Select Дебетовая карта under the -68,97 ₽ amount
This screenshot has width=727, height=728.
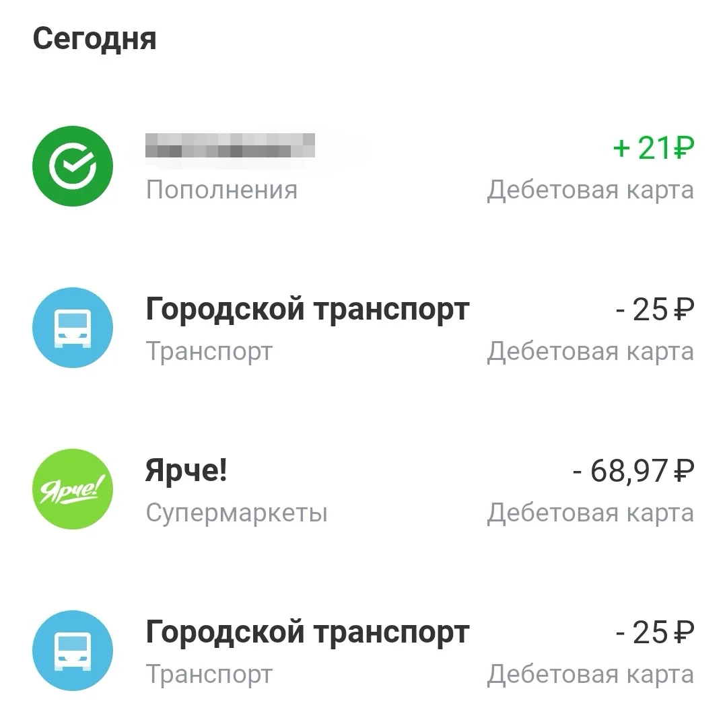pyautogui.click(x=590, y=513)
